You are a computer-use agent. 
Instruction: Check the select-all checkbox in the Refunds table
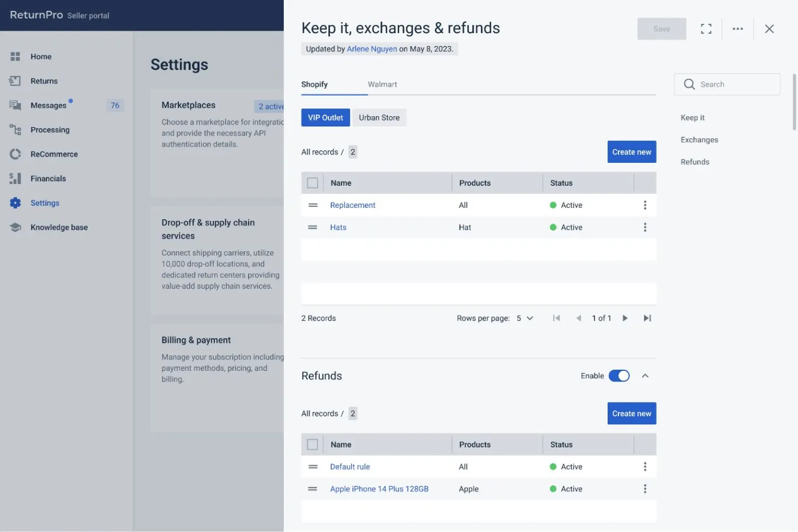pos(312,444)
